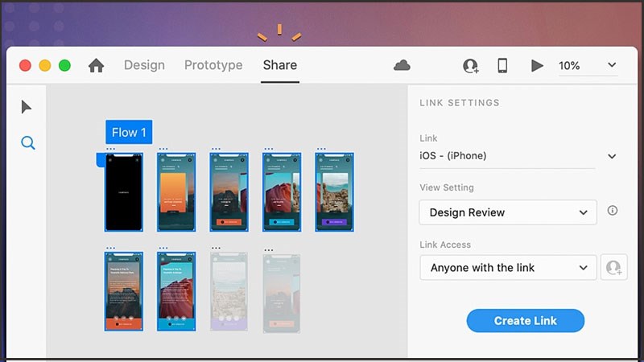Select bottom-row artboard with the orange footer

point(124,291)
